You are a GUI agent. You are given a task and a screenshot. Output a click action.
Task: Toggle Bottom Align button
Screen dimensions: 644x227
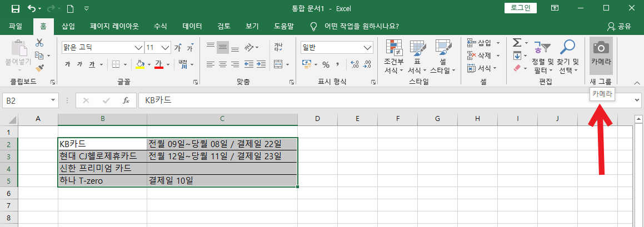(235, 48)
